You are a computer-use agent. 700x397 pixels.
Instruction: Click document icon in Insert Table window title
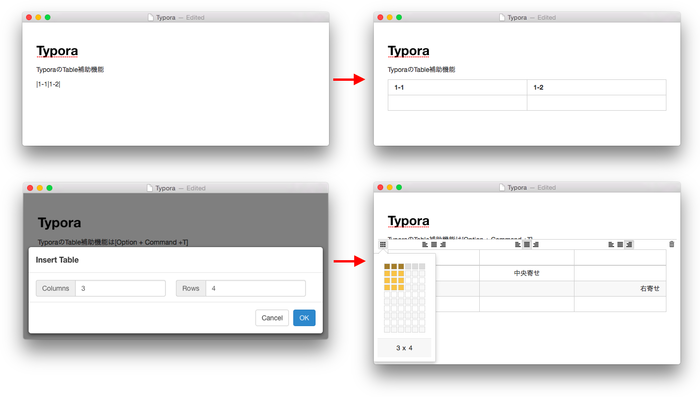click(x=150, y=188)
